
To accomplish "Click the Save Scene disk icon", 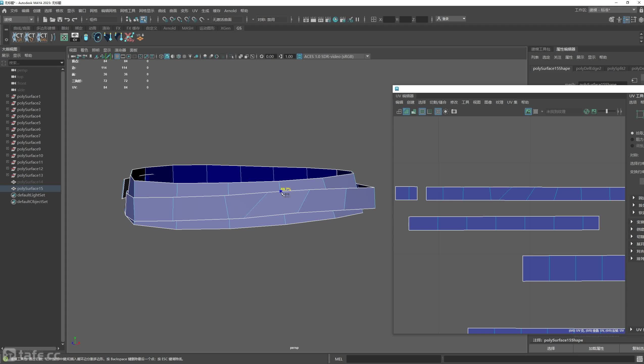I will pos(60,19).
